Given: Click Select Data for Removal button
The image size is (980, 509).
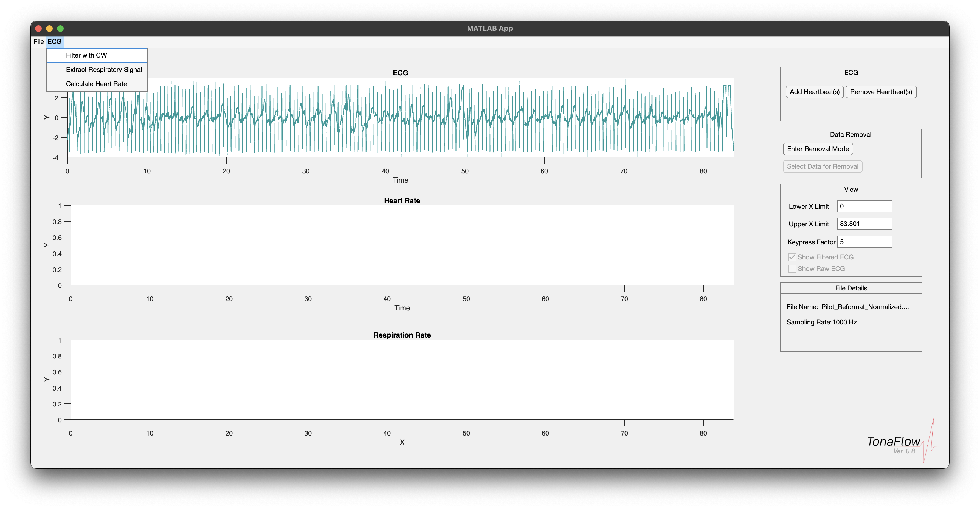Looking at the screenshot, I should click(x=822, y=167).
